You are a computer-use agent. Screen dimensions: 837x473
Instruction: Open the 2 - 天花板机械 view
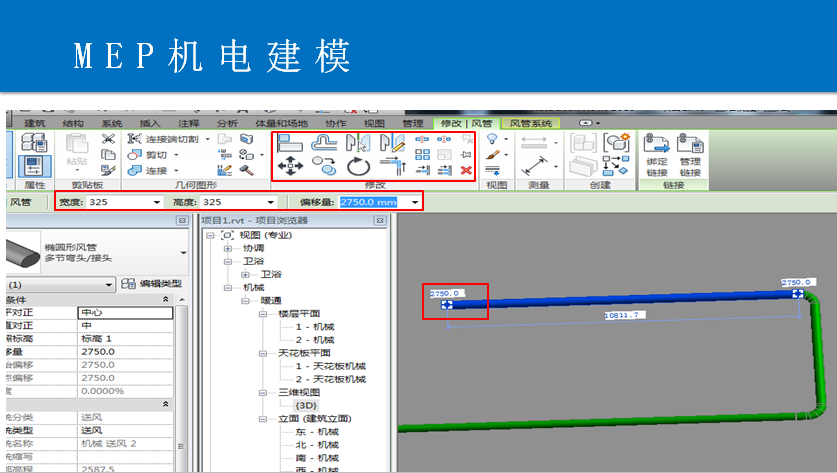(330, 379)
